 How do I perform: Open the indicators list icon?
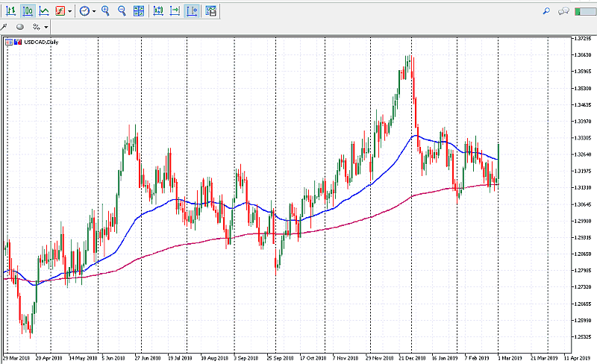point(60,11)
